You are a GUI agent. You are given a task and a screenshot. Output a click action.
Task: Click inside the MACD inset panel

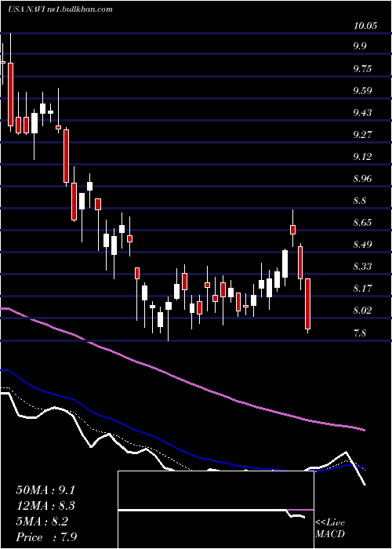216,510
